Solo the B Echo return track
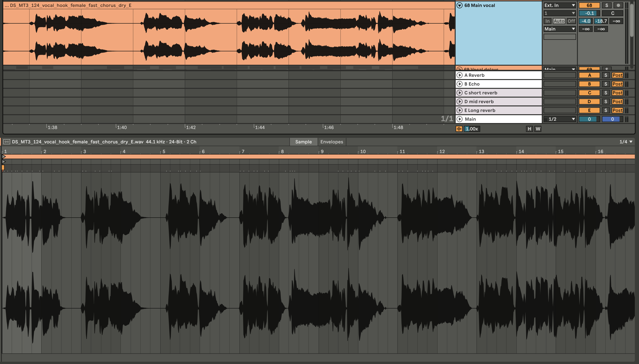 point(606,84)
